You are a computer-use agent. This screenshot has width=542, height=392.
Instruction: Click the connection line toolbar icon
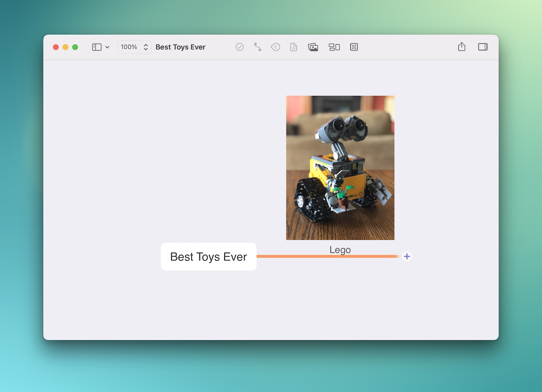pos(257,47)
